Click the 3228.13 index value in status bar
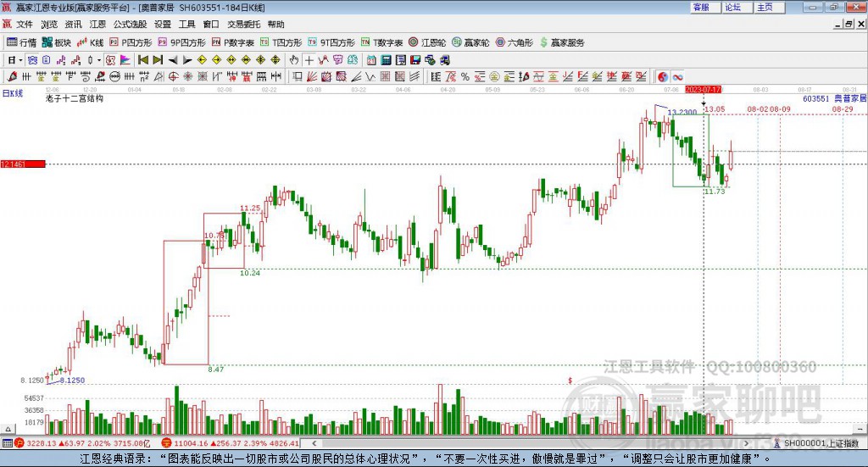 point(41,443)
